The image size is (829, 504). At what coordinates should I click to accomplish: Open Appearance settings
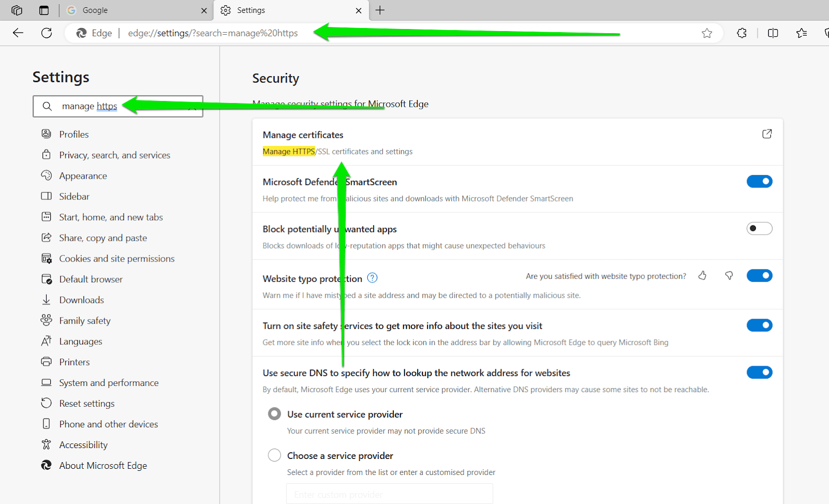click(x=83, y=176)
